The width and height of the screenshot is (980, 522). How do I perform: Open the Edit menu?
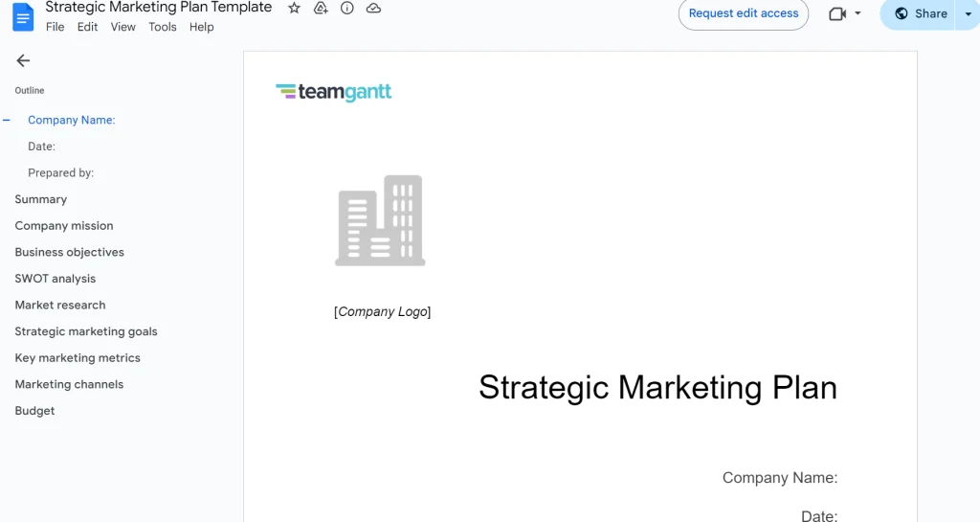click(x=87, y=27)
